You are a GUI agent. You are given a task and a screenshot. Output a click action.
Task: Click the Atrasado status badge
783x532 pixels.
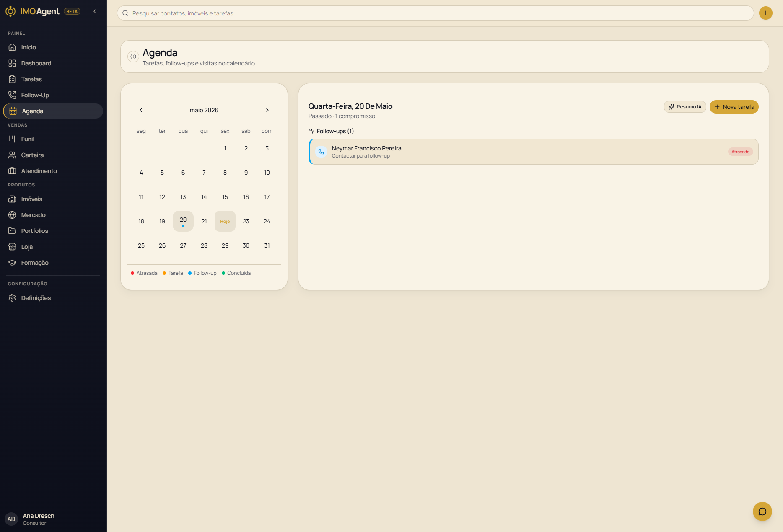point(740,152)
